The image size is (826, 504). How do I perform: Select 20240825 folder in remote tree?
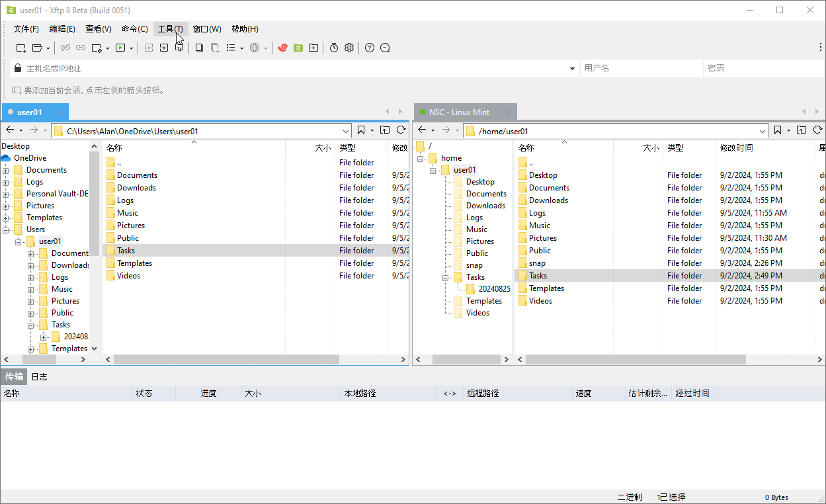[x=494, y=289]
